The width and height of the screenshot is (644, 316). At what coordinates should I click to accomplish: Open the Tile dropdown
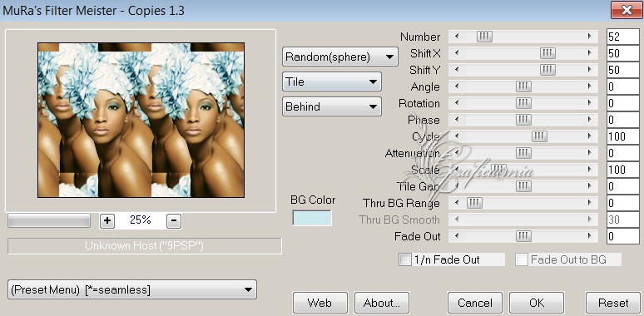[x=331, y=81]
